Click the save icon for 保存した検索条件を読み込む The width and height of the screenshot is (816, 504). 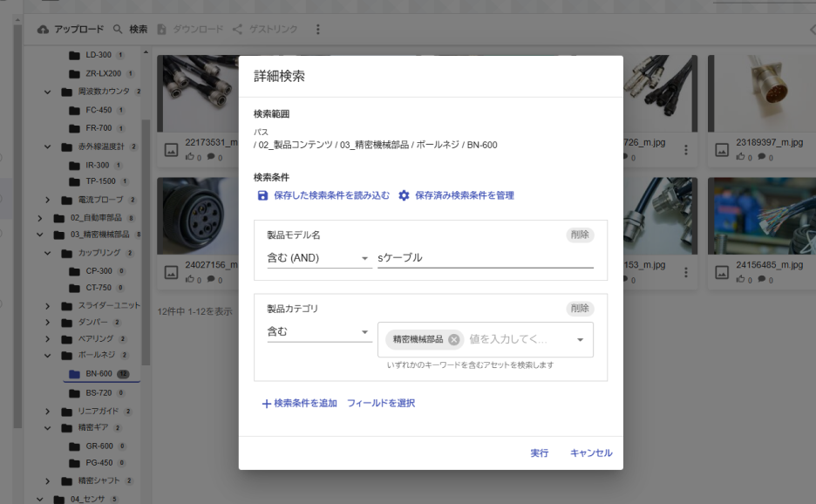point(263,194)
